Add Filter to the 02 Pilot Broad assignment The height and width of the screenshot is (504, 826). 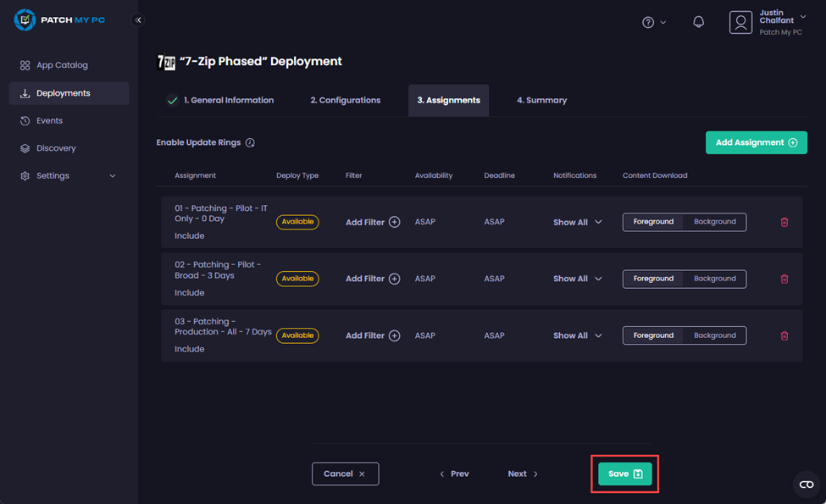coord(372,279)
